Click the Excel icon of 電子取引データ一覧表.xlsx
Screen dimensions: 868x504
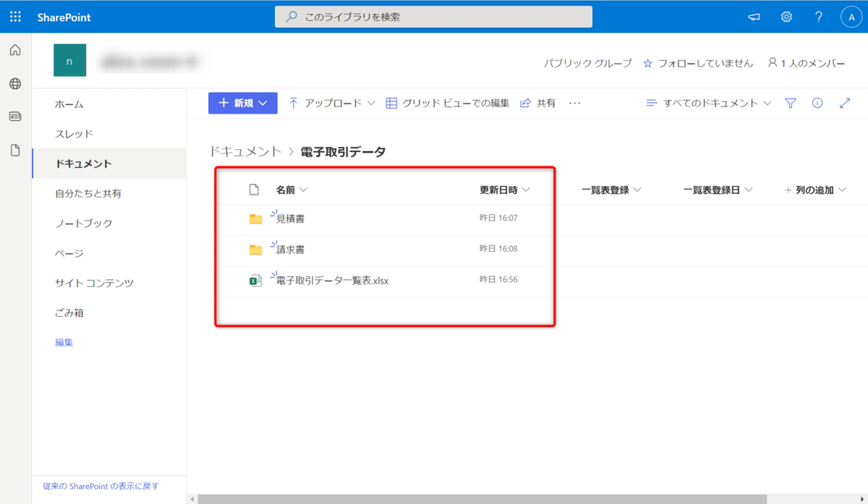click(x=255, y=280)
